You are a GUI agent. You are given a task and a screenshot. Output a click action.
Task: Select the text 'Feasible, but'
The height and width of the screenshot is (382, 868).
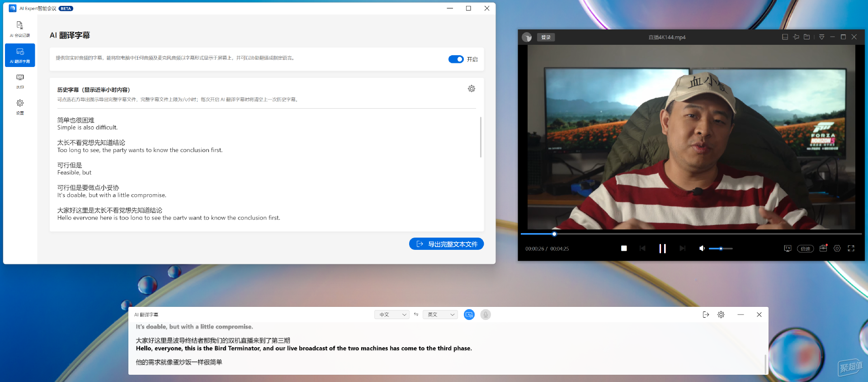pyautogui.click(x=74, y=173)
